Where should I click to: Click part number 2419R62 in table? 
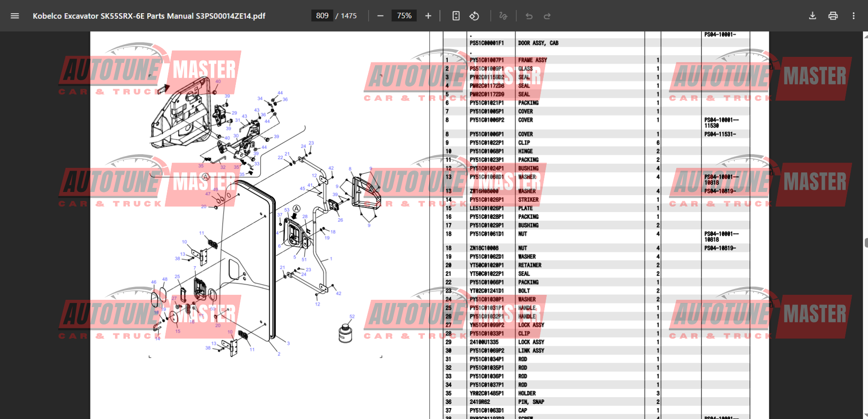pos(480,402)
